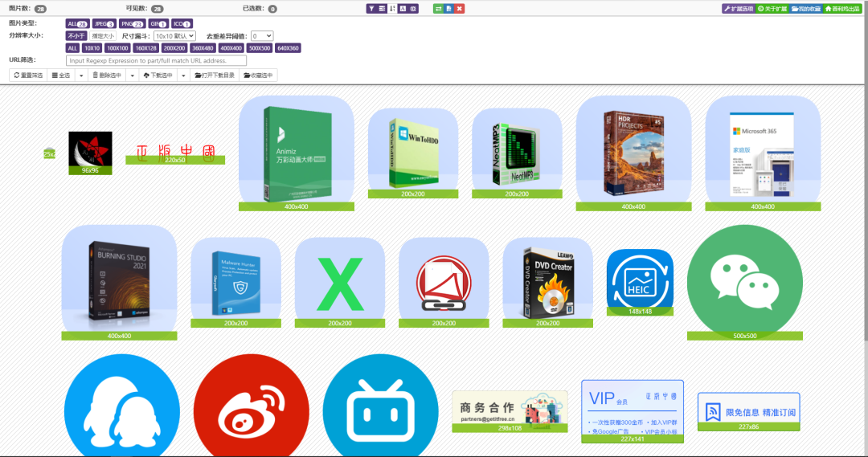868x457 pixels.
Task: Expand dropdown arrow next to 下载选中
Action: 183,75
